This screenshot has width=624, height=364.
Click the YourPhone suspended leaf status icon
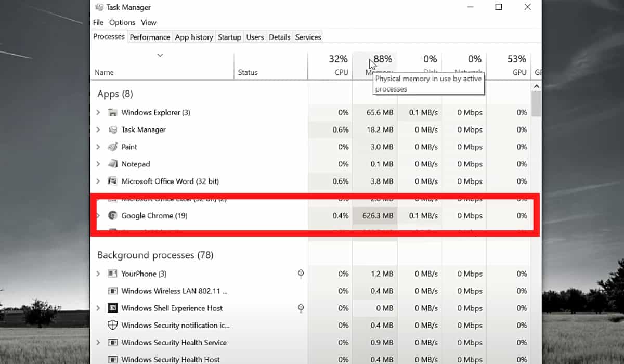click(301, 274)
